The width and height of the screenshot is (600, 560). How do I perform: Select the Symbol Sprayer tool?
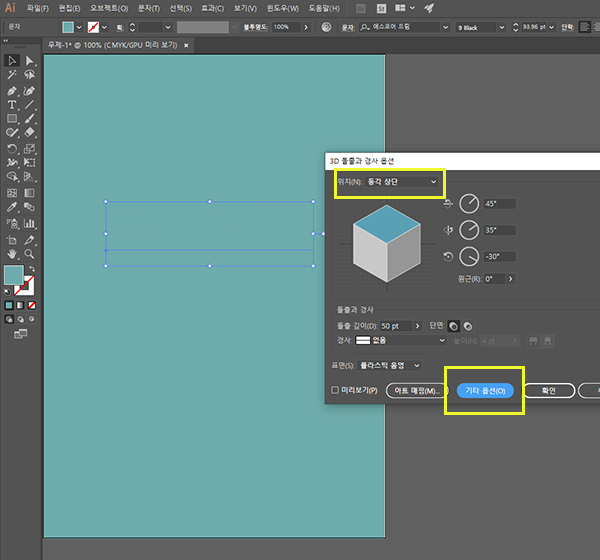click(12, 223)
